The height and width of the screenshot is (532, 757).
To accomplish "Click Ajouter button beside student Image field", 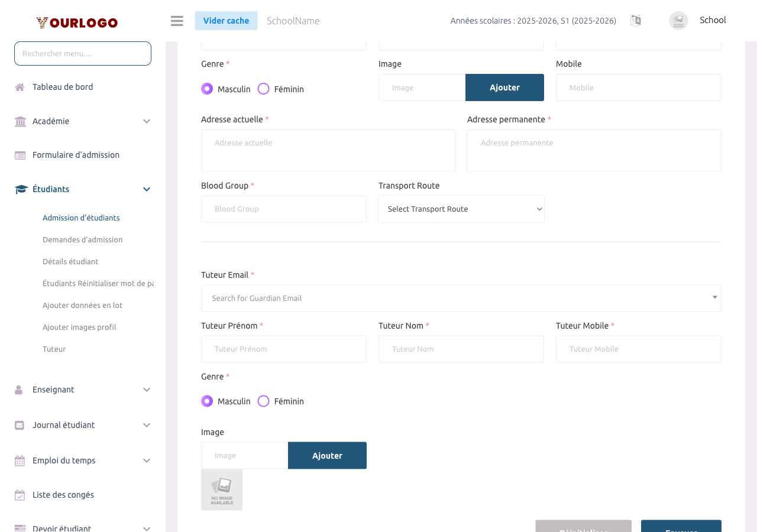I will point(504,87).
